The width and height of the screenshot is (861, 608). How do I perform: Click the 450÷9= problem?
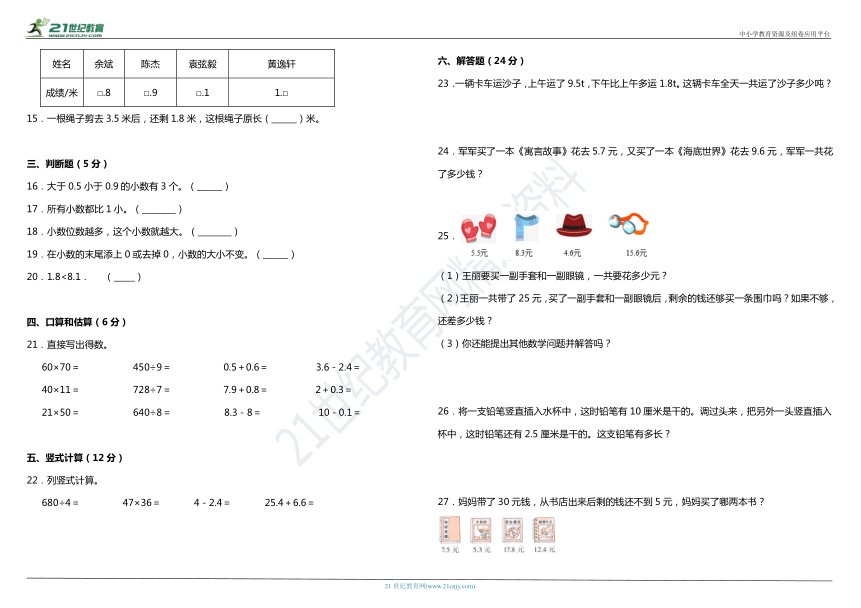coord(151,367)
